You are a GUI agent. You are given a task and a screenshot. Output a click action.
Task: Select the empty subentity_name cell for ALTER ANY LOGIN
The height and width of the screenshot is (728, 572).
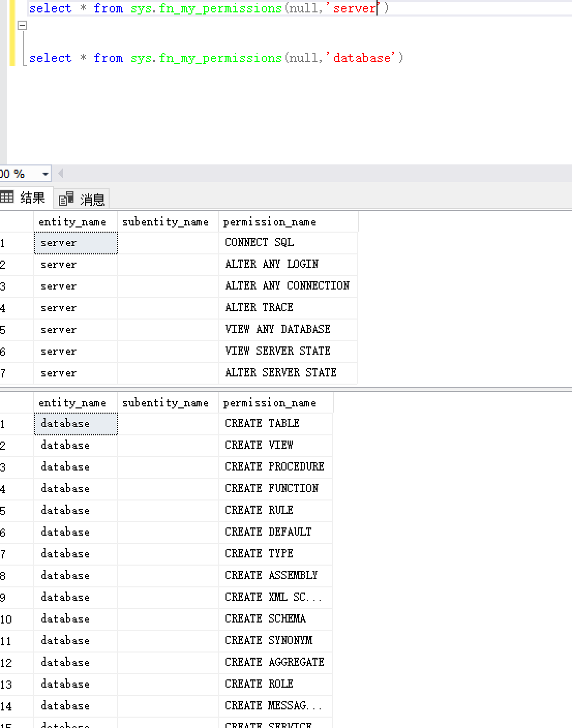(168, 264)
